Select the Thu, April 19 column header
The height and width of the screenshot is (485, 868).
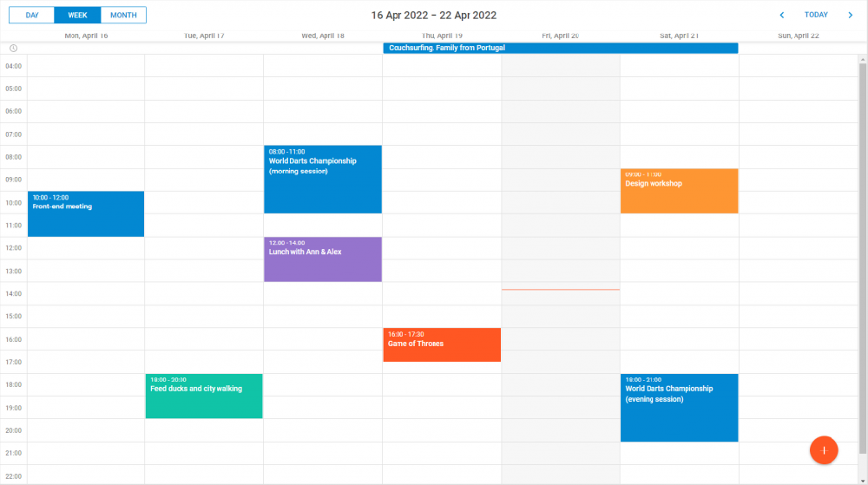[442, 36]
